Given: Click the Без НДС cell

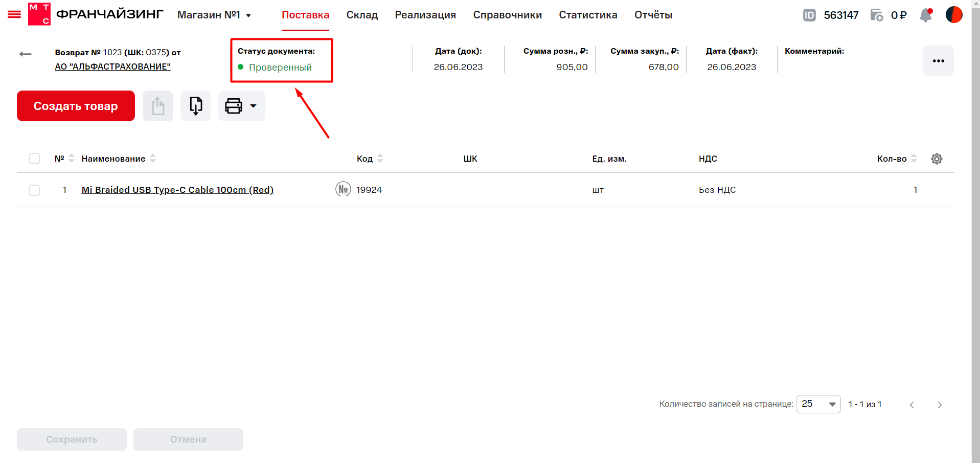Looking at the screenshot, I should 717,190.
